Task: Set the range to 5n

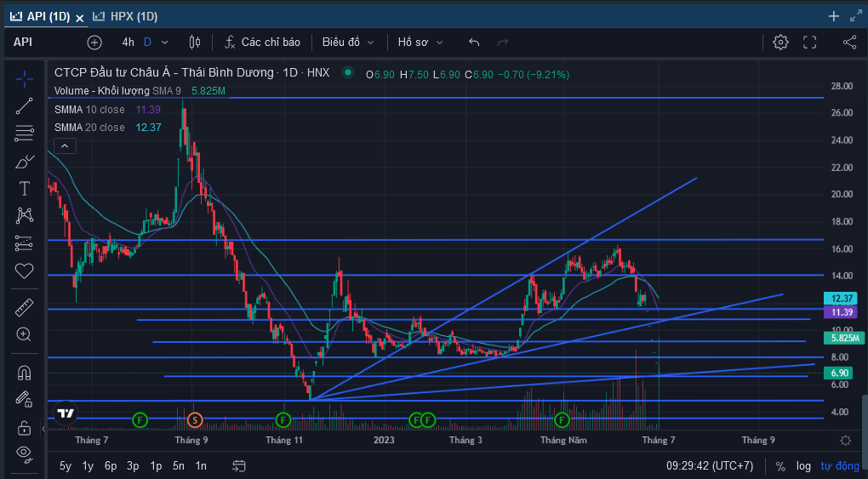Action: pyautogui.click(x=178, y=465)
